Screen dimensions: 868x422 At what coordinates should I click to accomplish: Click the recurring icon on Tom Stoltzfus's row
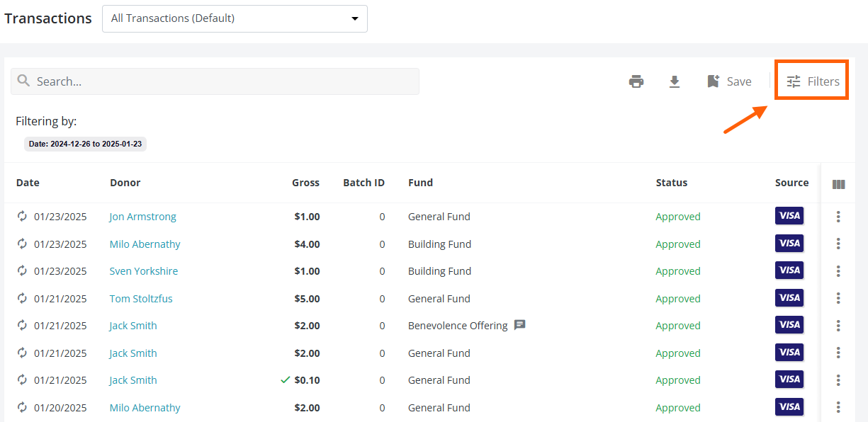tap(21, 298)
